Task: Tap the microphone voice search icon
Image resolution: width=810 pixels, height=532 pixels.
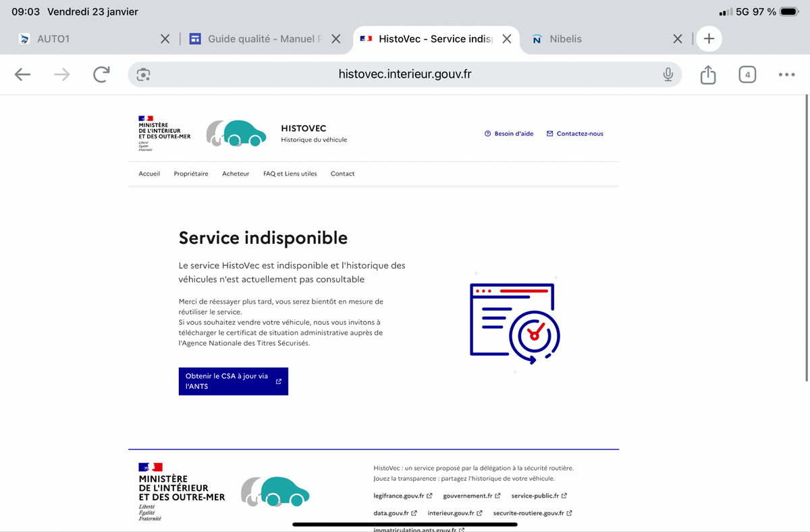Action: [x=668, y=75]
